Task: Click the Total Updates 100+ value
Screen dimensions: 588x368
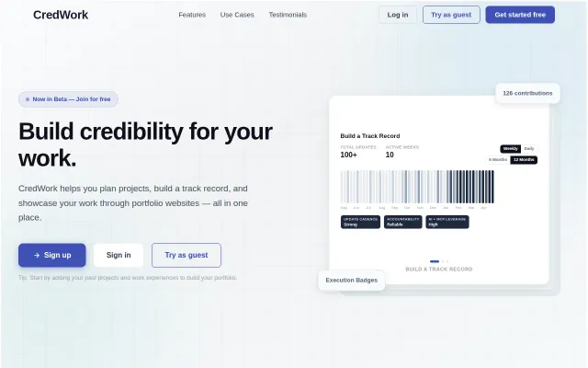Action: tap(348, 155)
